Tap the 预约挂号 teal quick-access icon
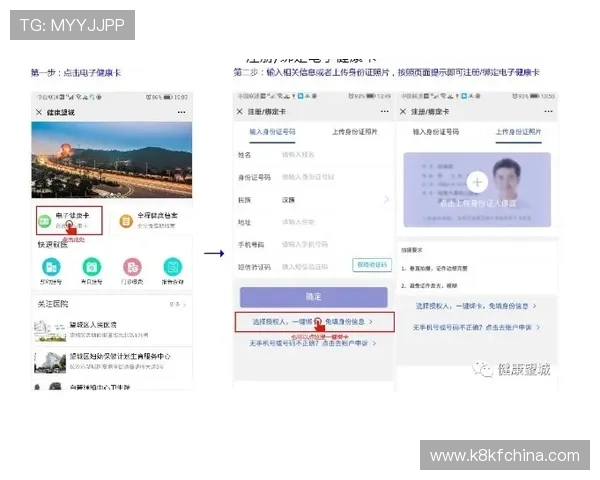 coord(51,267)
